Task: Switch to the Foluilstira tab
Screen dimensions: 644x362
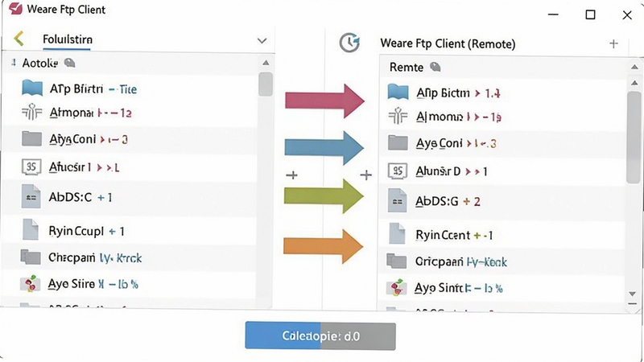Action: click(x=68, y=39)
